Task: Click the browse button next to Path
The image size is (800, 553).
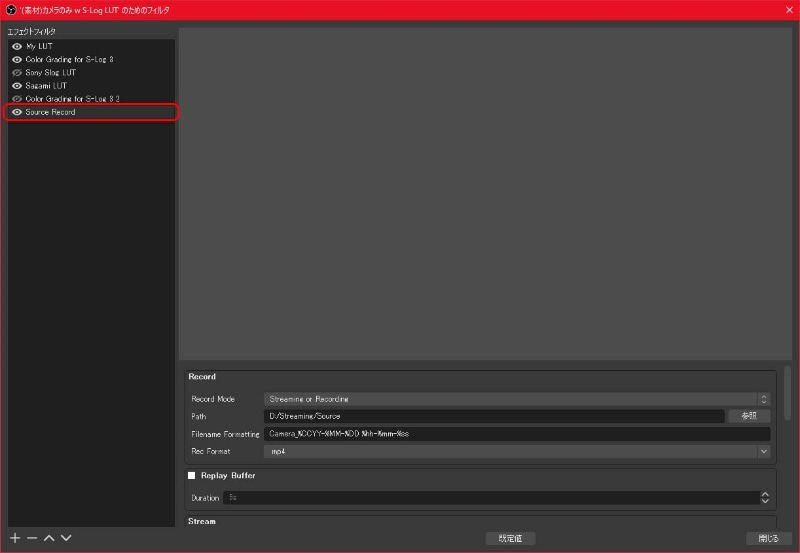Action: pos(749,416)
